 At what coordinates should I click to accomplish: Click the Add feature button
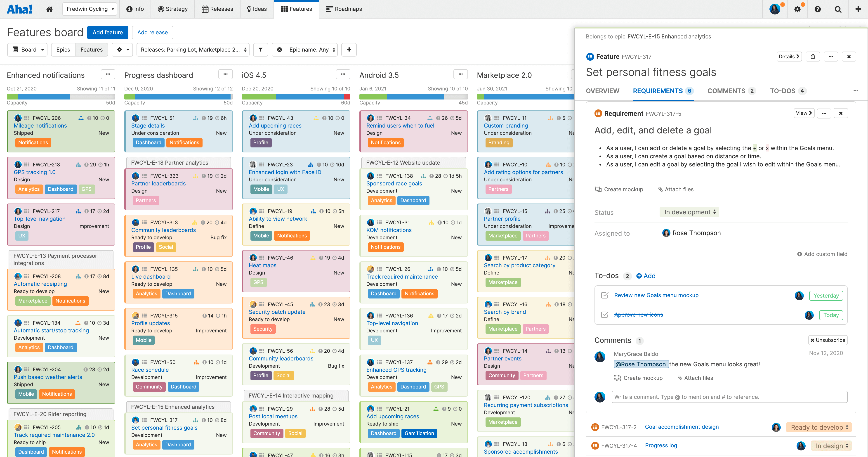click(x=108, y=32)
